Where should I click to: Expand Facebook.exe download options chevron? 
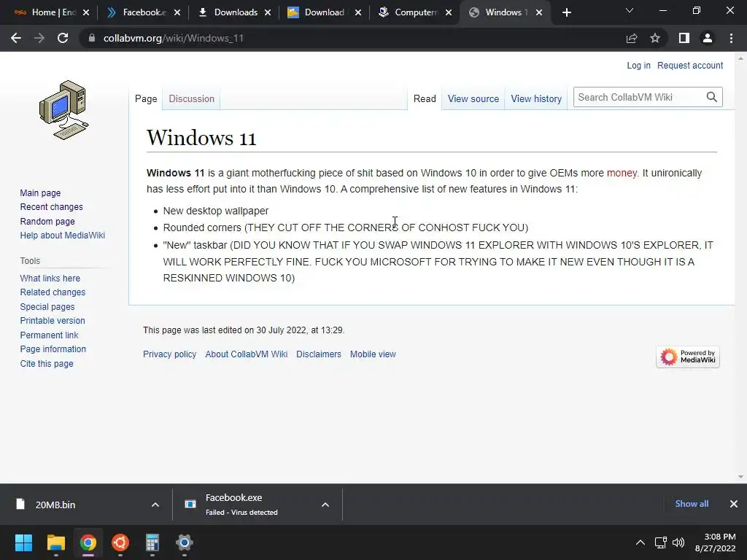coord(325,505)
